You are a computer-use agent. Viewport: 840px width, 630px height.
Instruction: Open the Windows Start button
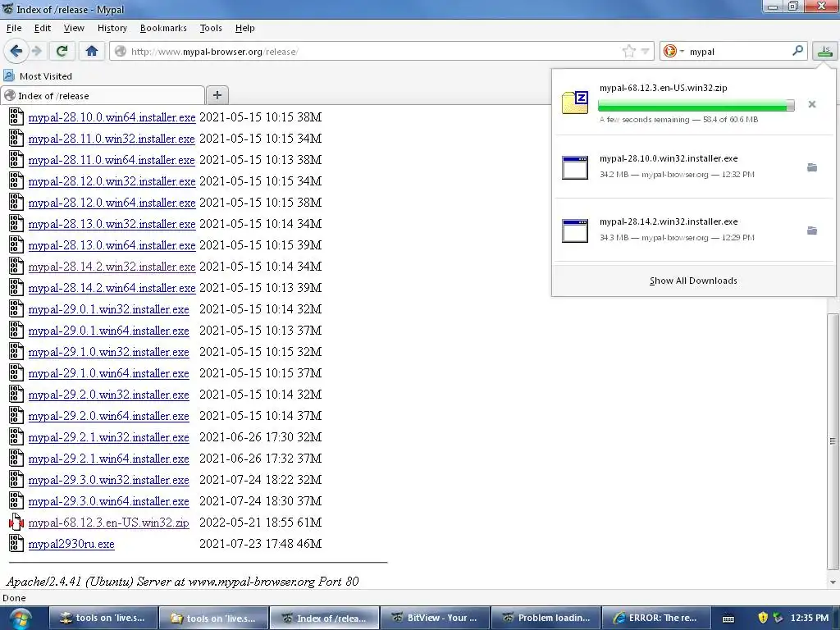(20, 619)
